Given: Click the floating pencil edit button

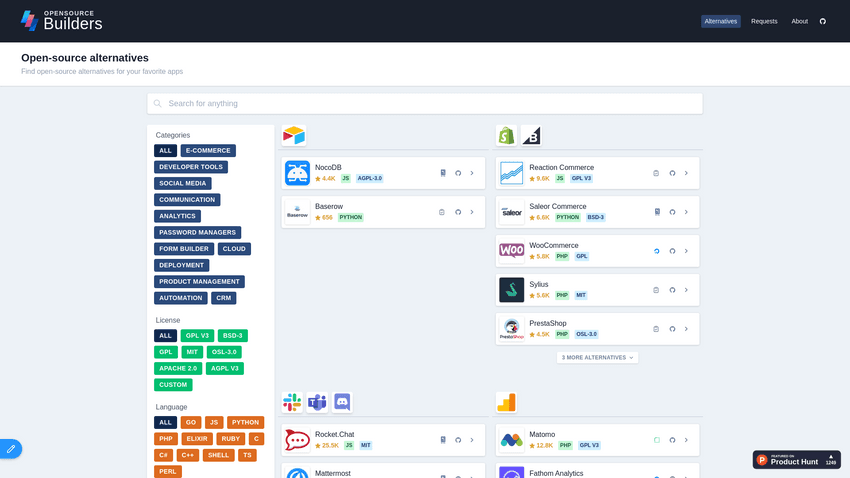Looking at the screenshot, I should [10, 449].
